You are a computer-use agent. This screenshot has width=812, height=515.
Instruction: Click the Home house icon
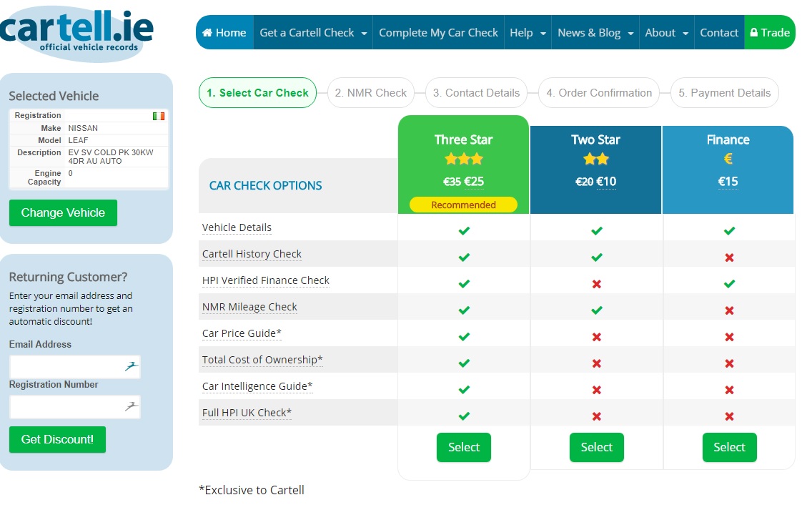[x=207, y=33]
